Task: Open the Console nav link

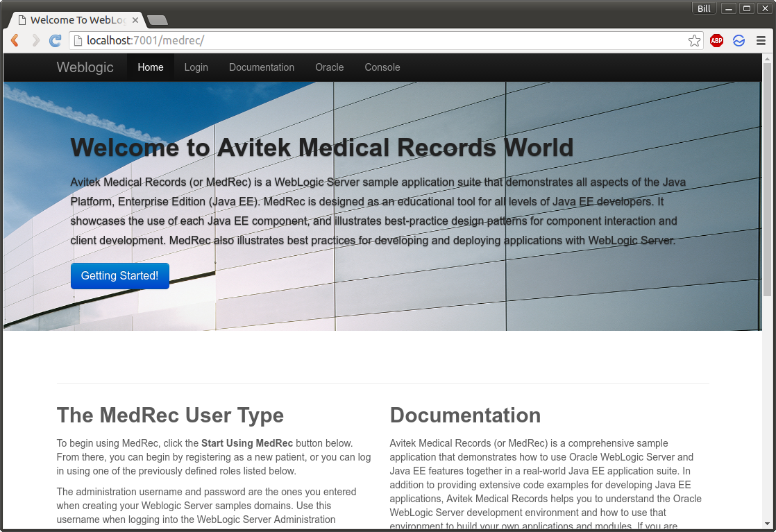Action: click(x=382, y=67)
